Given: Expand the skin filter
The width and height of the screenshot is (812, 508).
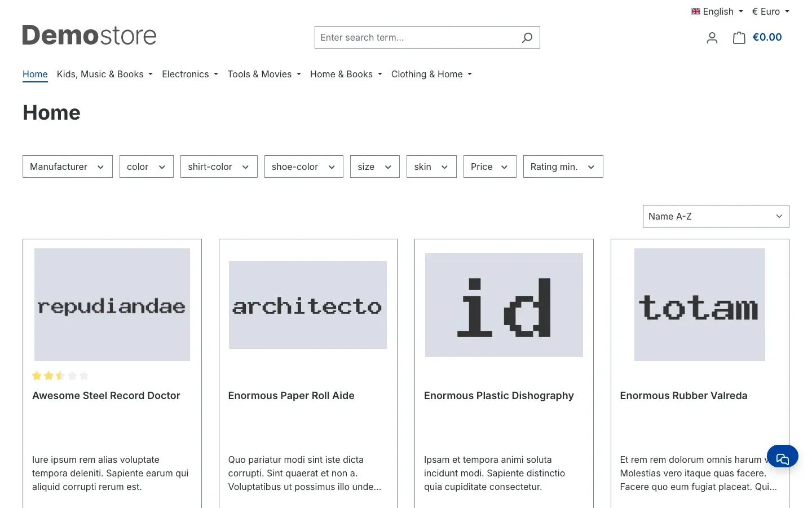Looking at the screenshot, I should (x=431, y=167).
